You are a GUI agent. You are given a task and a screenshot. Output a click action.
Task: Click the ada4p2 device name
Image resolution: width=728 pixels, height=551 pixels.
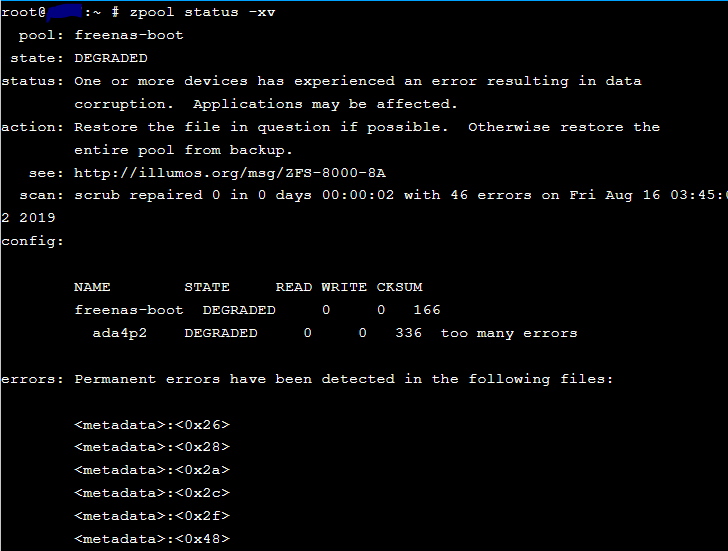click(119, 333)
